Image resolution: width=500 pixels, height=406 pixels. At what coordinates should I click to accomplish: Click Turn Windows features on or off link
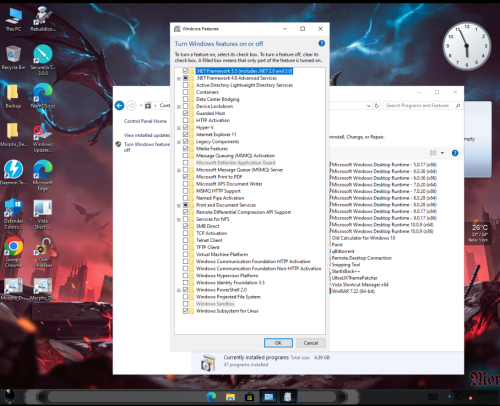click(147, 147)
